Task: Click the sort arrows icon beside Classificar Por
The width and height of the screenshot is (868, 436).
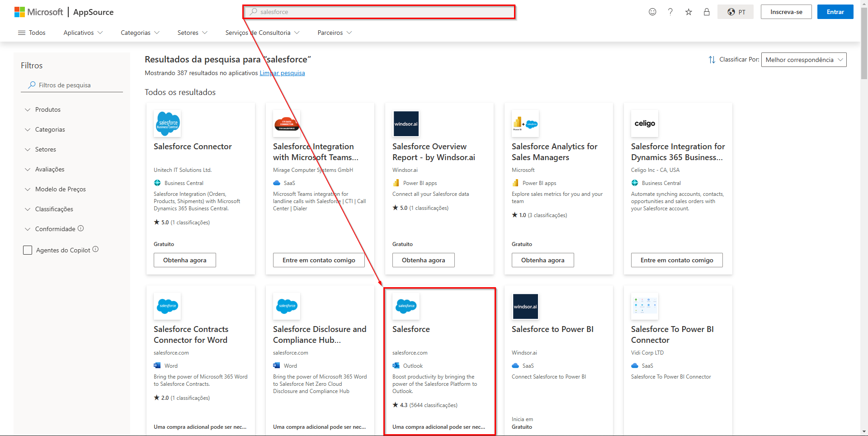Action: click(712, 60)
